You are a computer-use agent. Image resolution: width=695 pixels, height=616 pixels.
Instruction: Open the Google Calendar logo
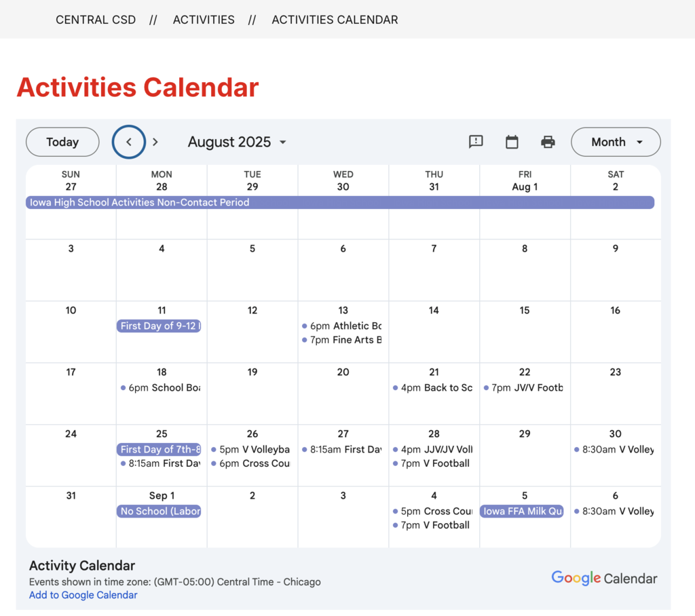(604, 578)
